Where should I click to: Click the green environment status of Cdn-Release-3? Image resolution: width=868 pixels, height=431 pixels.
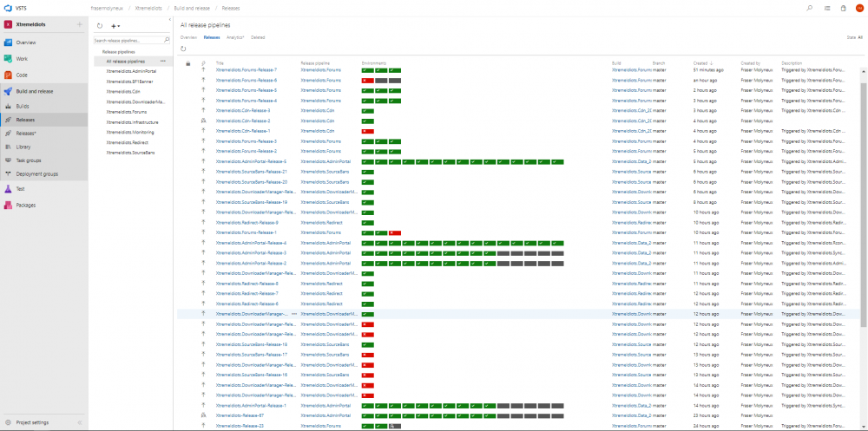[367, 110]
